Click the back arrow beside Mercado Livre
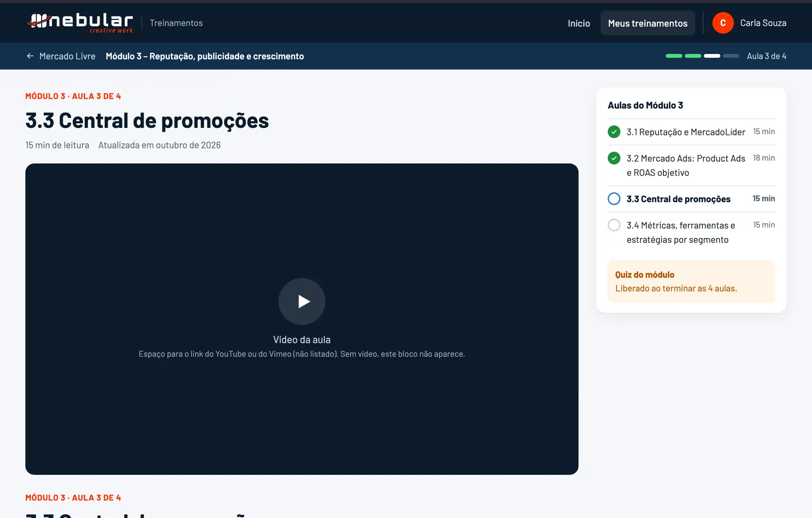This screenshot has height=518, width=812. click(x=30, y=56)
